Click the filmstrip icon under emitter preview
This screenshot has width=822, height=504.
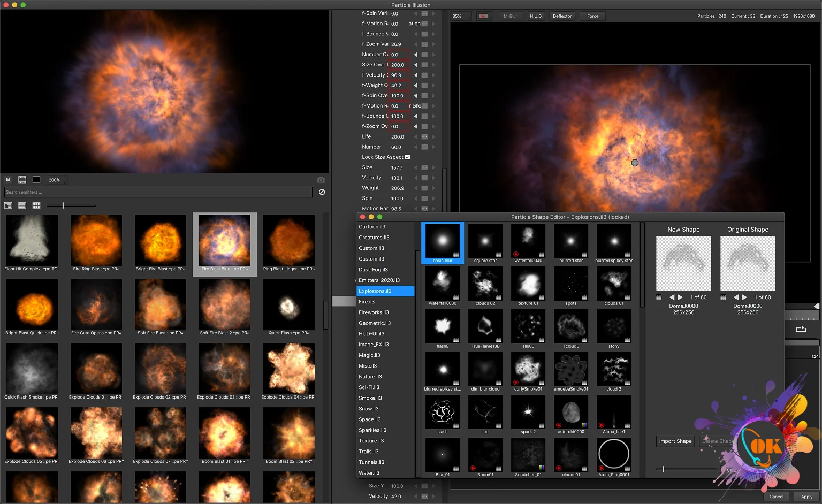[22, 180]
